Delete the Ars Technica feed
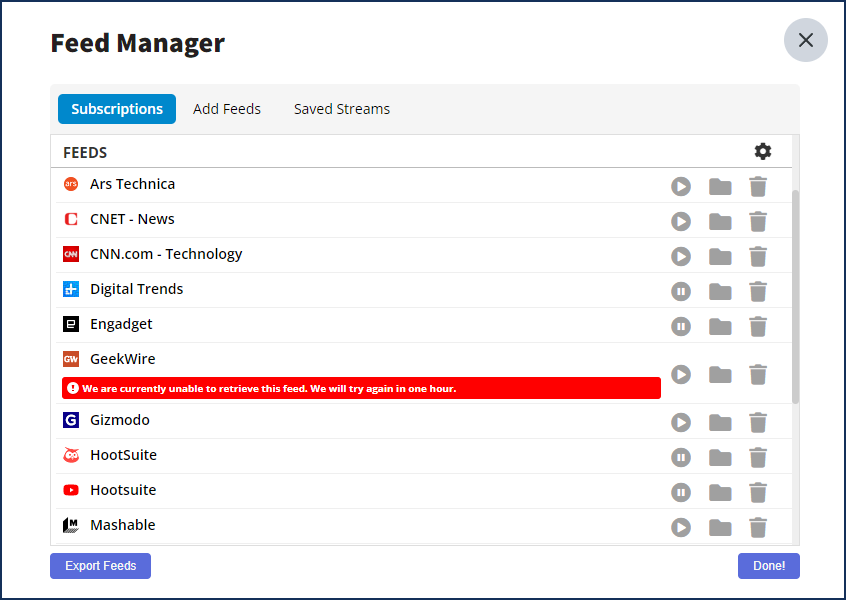The image size is (846, 600). click(x=758, y=187)
